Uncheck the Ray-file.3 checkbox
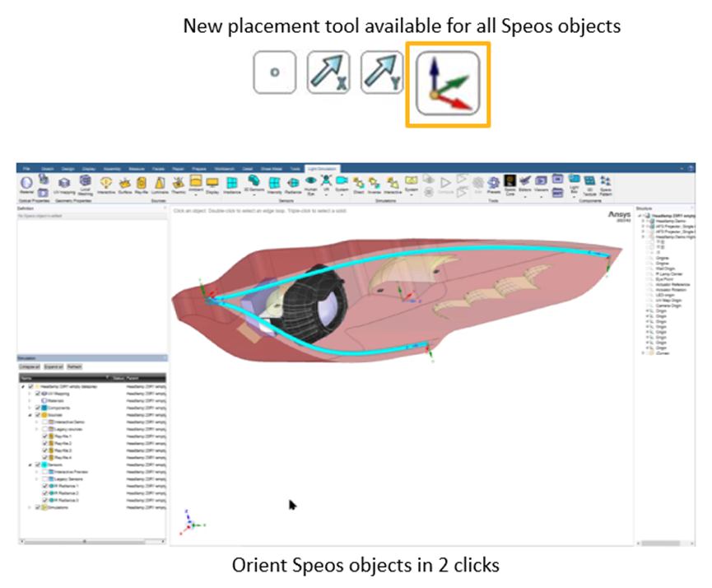 pos(45,450)
